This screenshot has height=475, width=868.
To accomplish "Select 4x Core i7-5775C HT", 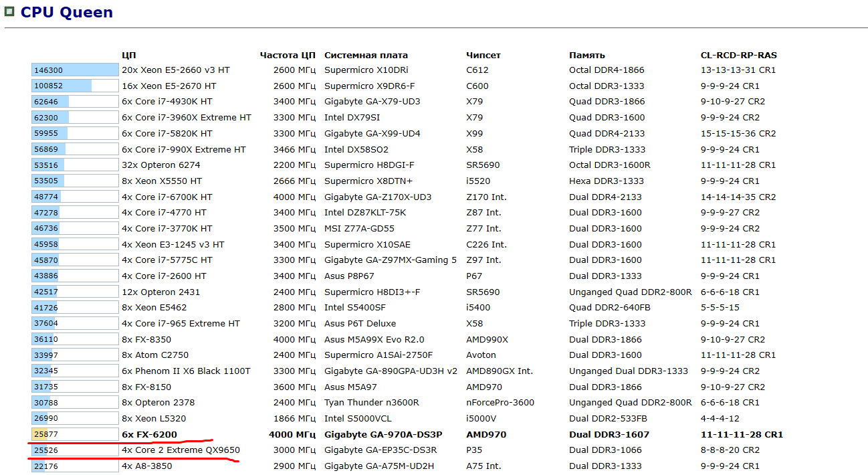I will (x=167, y=260).
